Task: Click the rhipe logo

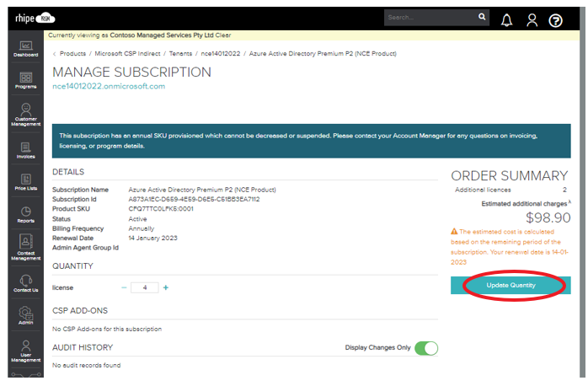Action: (x=35, y=18)
